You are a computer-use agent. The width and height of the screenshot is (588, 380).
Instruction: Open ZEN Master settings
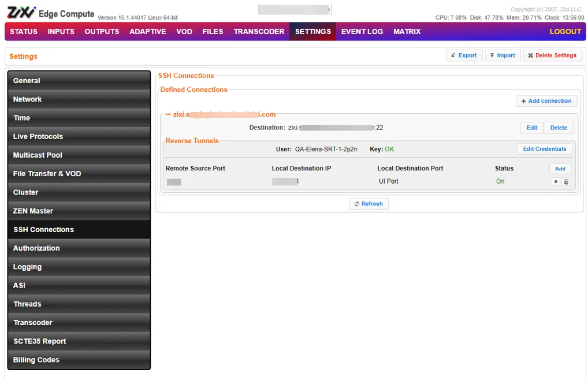79,211
